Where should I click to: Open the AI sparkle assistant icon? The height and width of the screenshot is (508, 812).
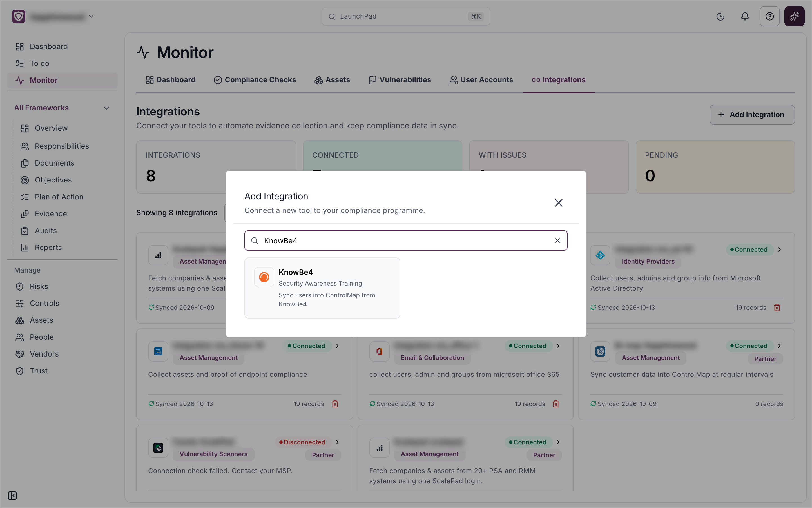(794, 16)
